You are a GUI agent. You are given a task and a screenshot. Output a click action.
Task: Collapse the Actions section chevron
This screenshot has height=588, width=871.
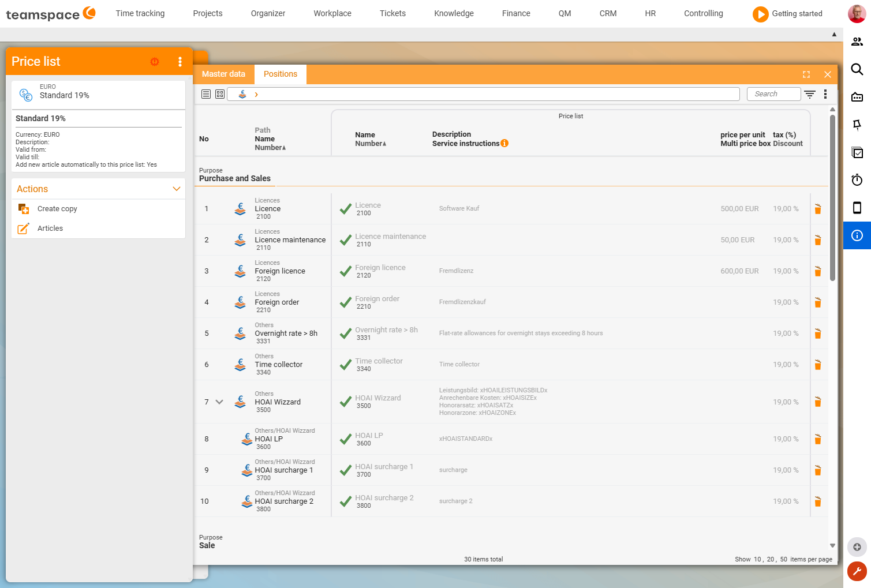point(177,189)
